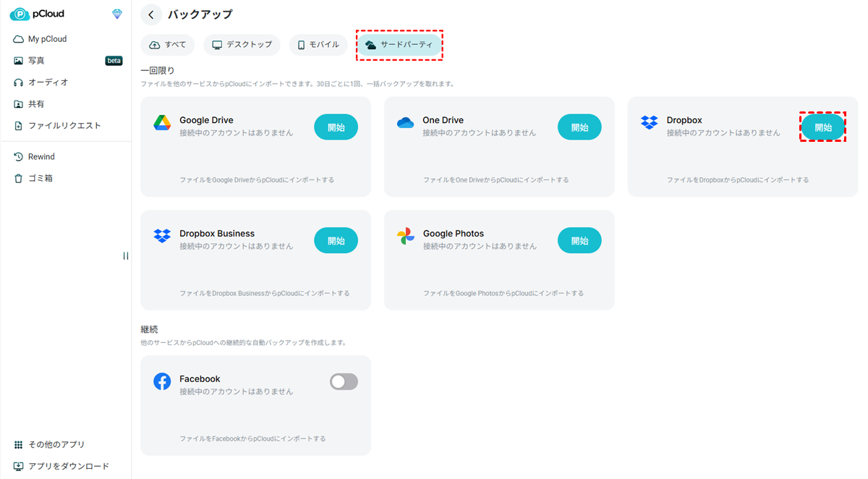Click the cloud icon in サードパーティ
The width and height of the screenshot is (868, 479).
[x=370, y=45]
